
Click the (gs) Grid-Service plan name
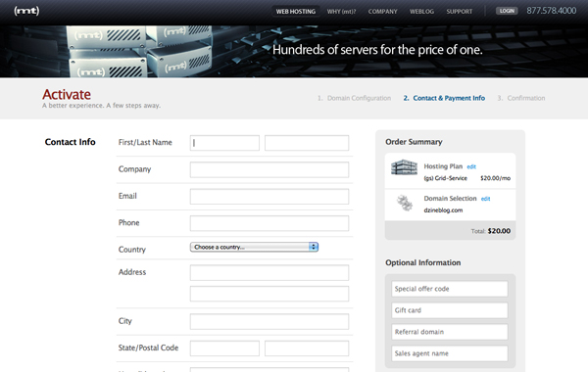(446, 178)
